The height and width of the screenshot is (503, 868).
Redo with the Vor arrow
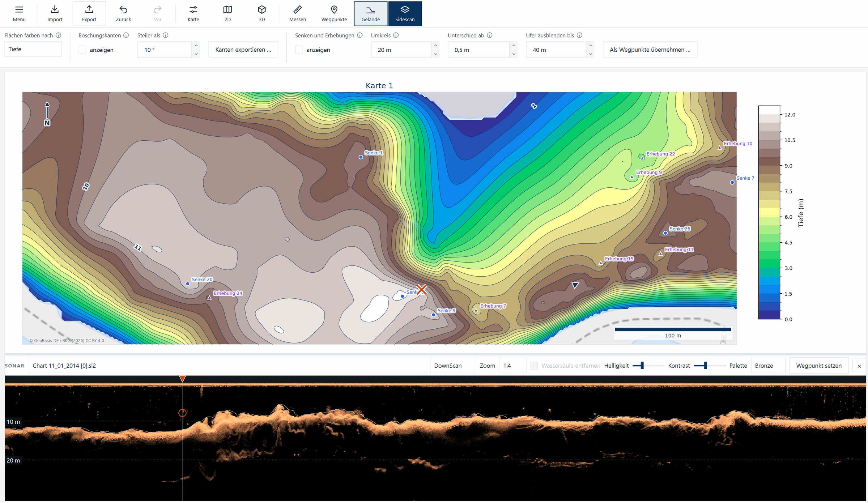pyautogui.click(x=158, y=14)
